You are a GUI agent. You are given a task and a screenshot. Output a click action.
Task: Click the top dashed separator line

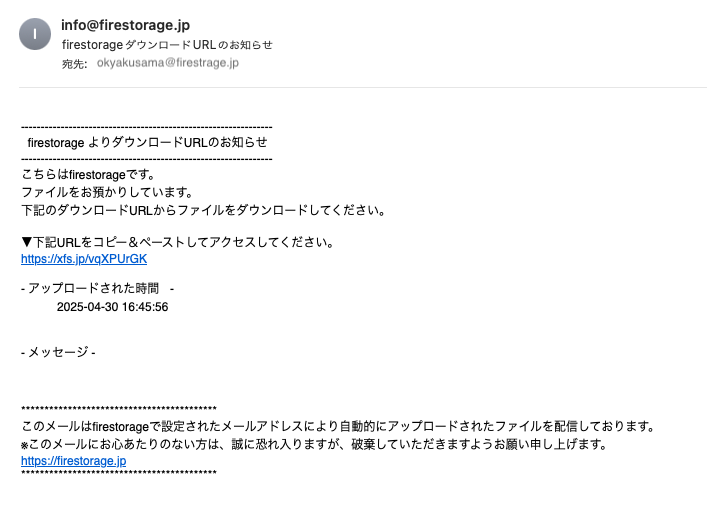[x=147, y=128]
